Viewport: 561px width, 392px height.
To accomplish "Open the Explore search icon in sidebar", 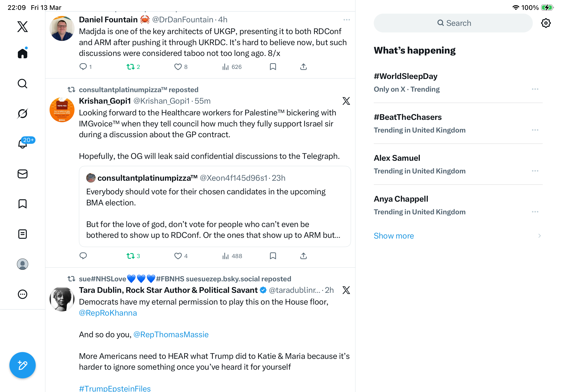I will pos(23,84).
